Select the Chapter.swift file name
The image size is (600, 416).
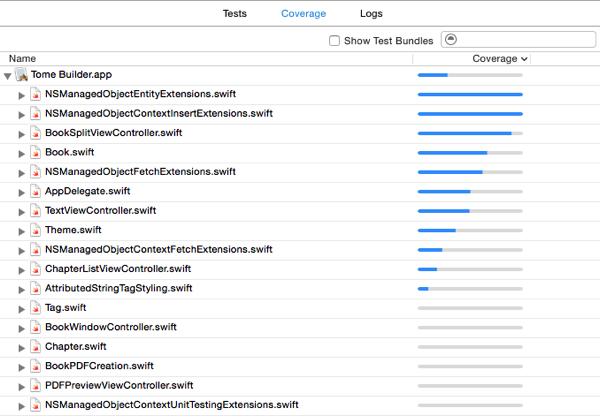click(76, 346)
